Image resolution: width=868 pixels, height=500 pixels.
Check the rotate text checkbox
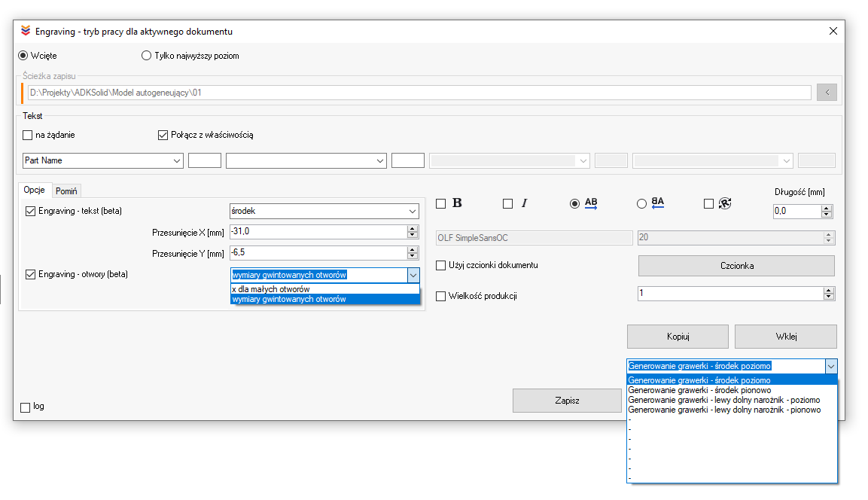[708, 204]
